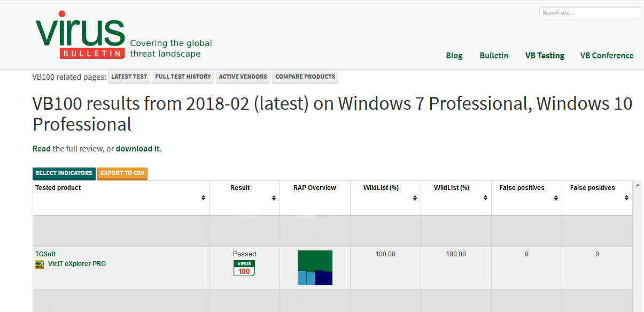Click the table scrollbar up arrow

point(637,185)
